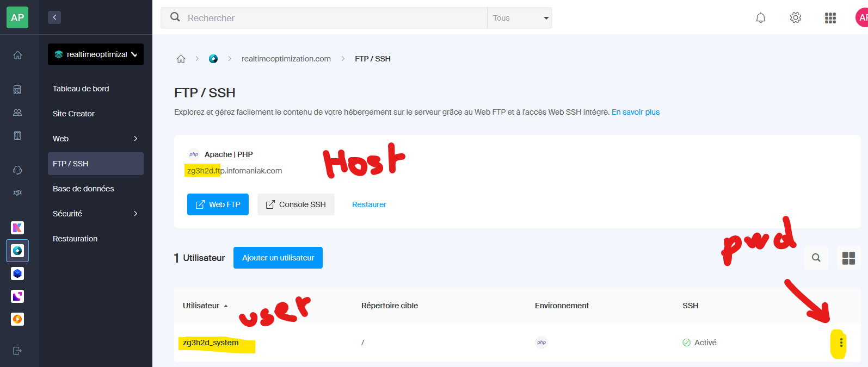This screenshot has height=367, width=868.
Task: Open the orange circle app icon
Action: [x=17, y=319]
